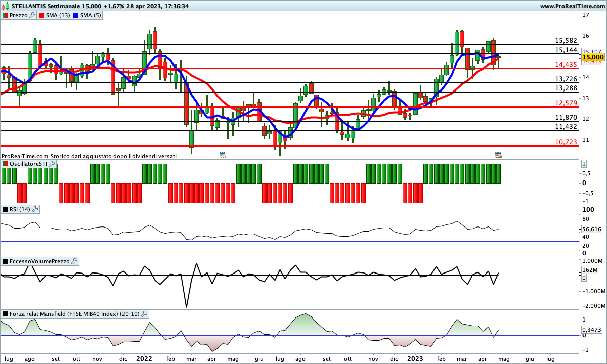Screen dimensions: 607x364
Task: Click the 2023 year label on time axis
Action: click(x=415, y=358)
